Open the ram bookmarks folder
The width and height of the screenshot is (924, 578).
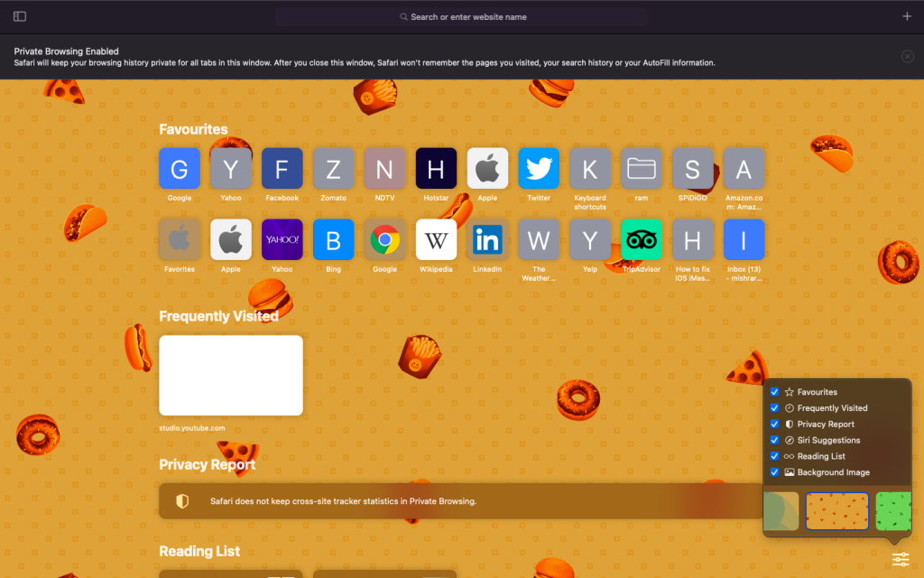[642, 169]
